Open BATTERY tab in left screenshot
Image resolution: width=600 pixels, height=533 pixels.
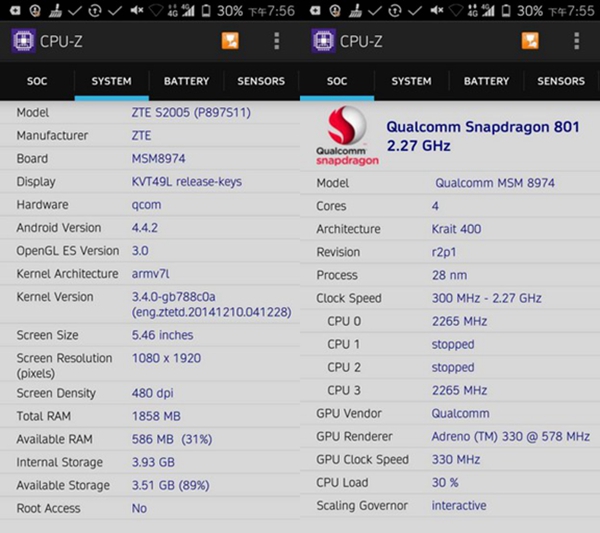(186, 81)
